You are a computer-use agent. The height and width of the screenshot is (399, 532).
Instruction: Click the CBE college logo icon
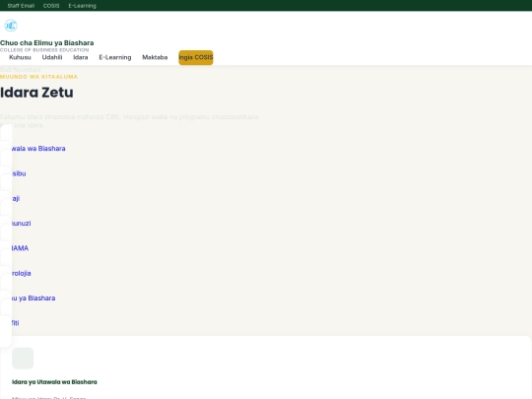[11, 26]
